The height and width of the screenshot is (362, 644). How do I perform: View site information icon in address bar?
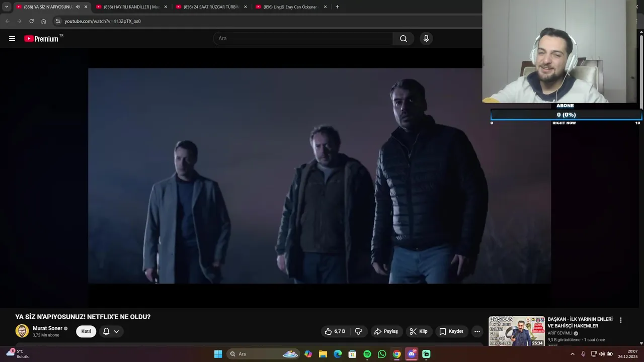[x=58, y=21]
